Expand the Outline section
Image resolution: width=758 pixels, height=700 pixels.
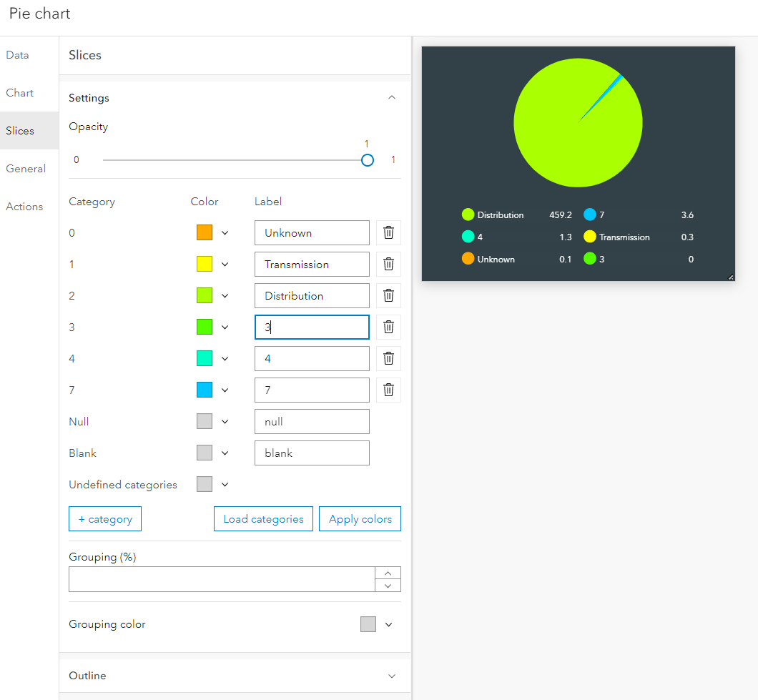tap(391, 675)
